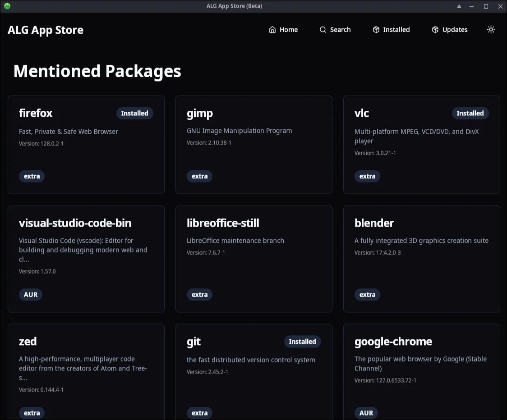Click the AUR tag on visual-studio-code-bin card
Viewport: 507px width, 420px height.
(30, 295)
